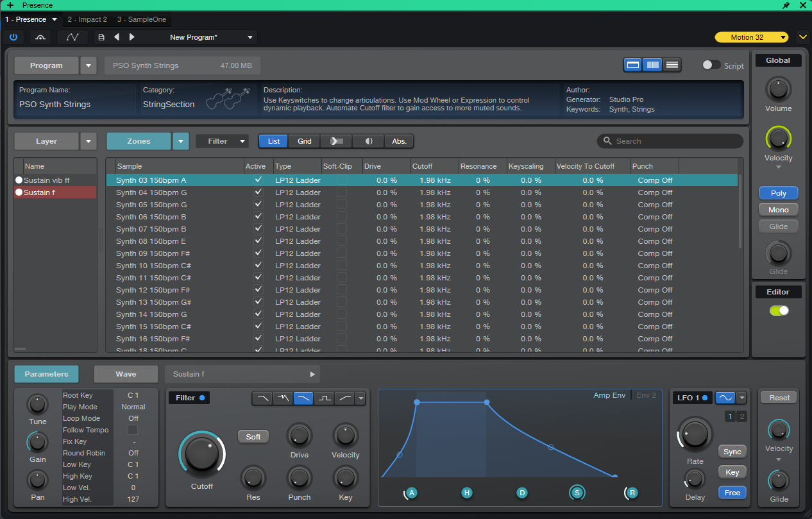This screenshot has width=812, height=519.
Task: Click the Reset button
Action: tap(779, 398)
